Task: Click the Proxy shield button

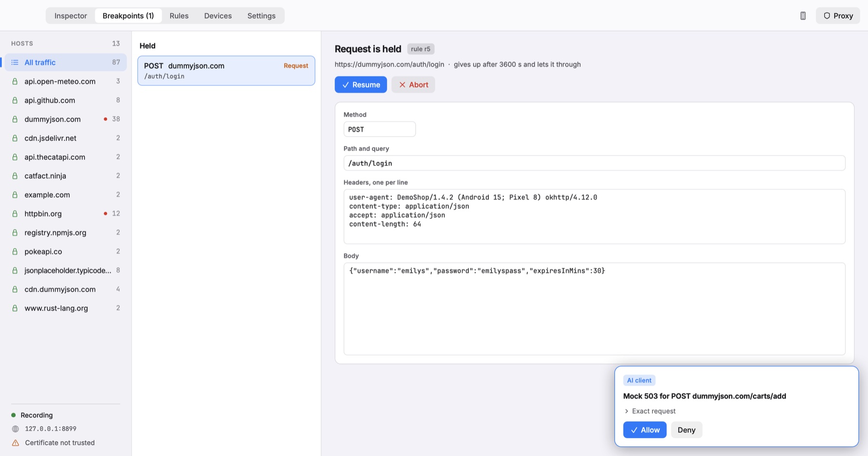Action: tap(838, 16)
